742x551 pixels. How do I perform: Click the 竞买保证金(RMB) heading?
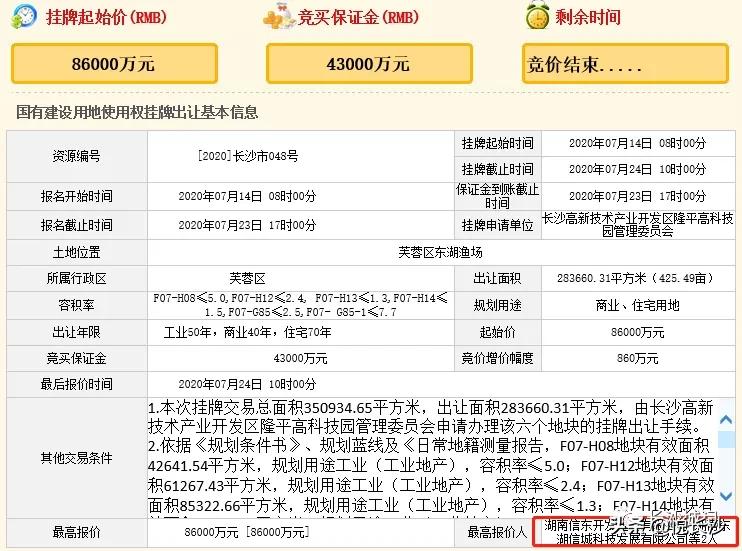359,18
